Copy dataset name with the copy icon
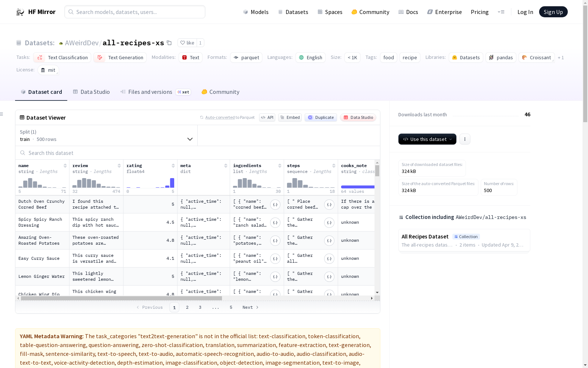 coord(169,43)
